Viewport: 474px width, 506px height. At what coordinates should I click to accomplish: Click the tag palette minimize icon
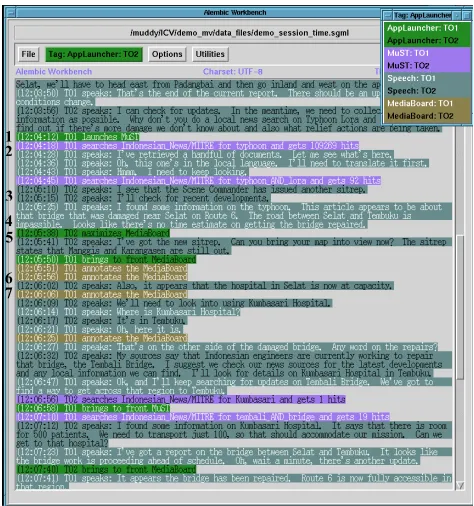coord(457,15)
